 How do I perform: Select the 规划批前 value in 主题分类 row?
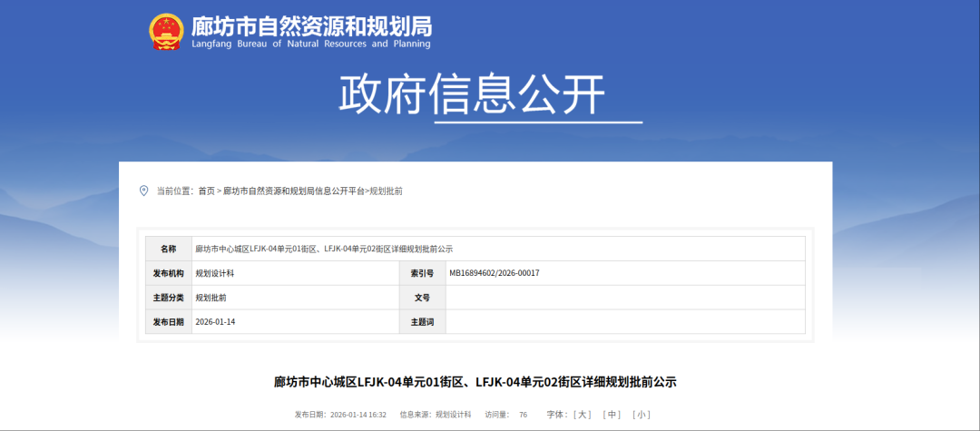click(x=211, y=298)
